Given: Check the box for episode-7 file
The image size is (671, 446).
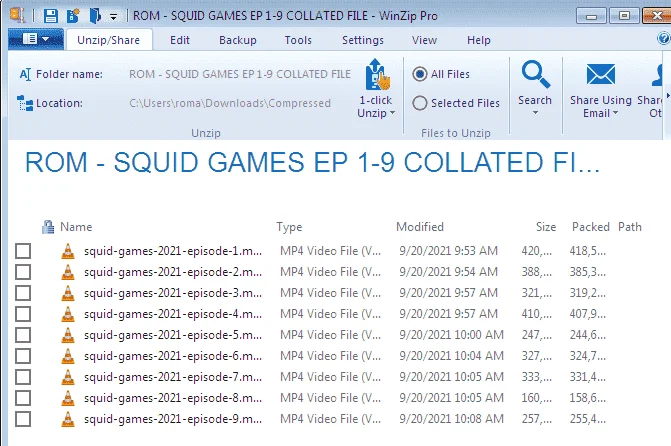Looking at the screenshot, I should click(x=23, y=377).
